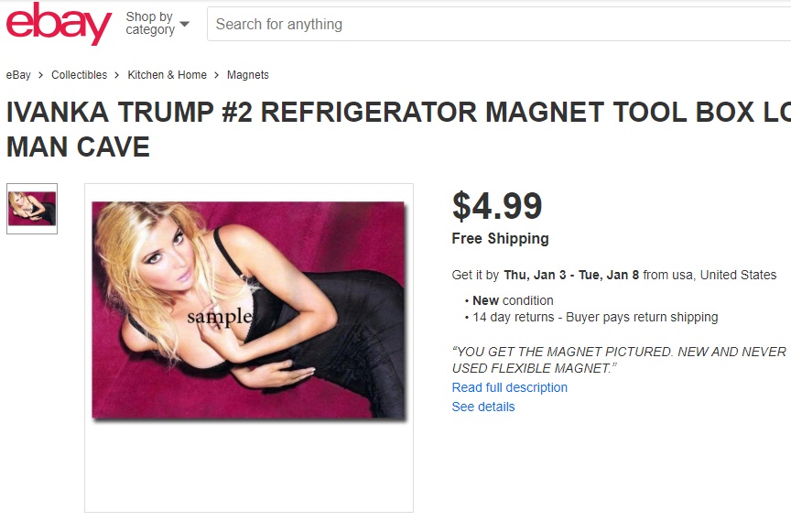Viewport: 791px width, 532px height.
Task: Click the seller note about flexible magnet
Action: pos(619,360)
